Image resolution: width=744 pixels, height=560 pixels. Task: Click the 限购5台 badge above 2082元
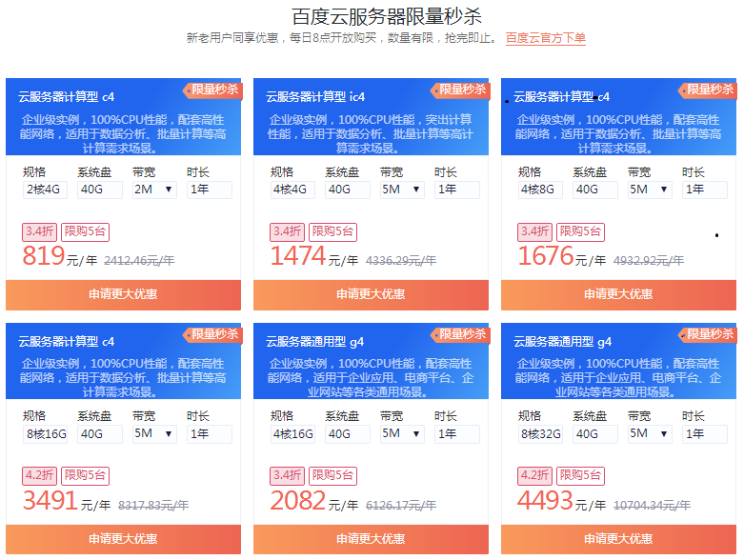point(332,475)
